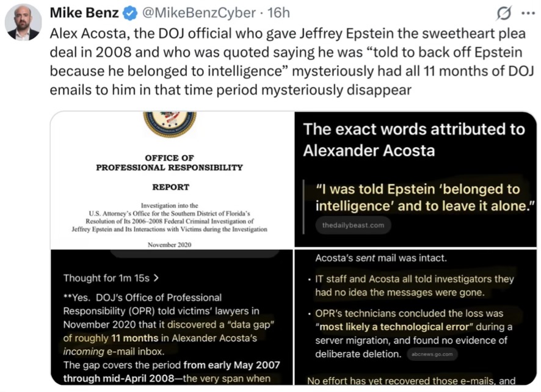541x392 pixels.
Task: Click the 'belonged to intelligence' highlighted quote
Action: tap(425, 197)
